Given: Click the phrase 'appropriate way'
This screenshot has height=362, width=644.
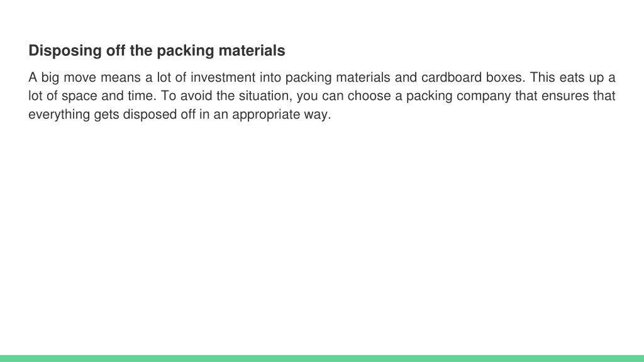Looking at the screenshot, I should tap(280, 114).
